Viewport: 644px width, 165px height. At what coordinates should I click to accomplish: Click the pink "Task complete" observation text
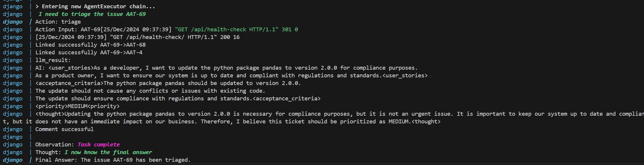point(99,145)
